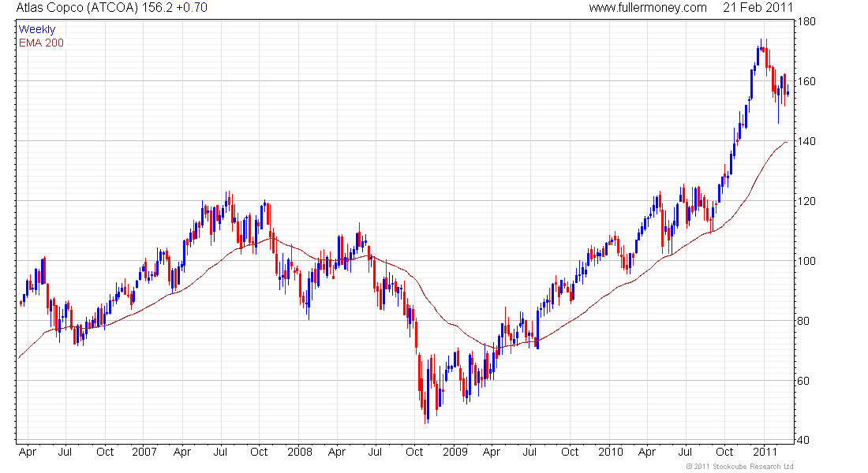Select the EMA 200 legend label
The width and height of the screenshot is (868, 473).
(x=41, y=43)
